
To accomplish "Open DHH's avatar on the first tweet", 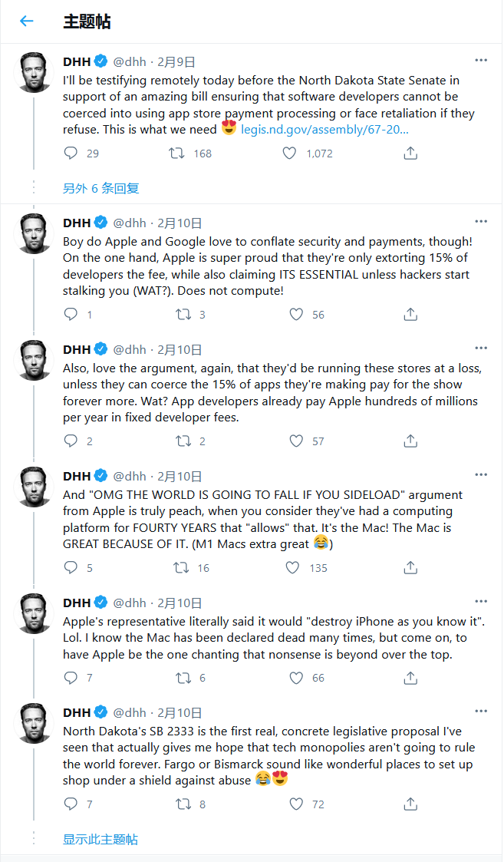I will coord(35,73).
